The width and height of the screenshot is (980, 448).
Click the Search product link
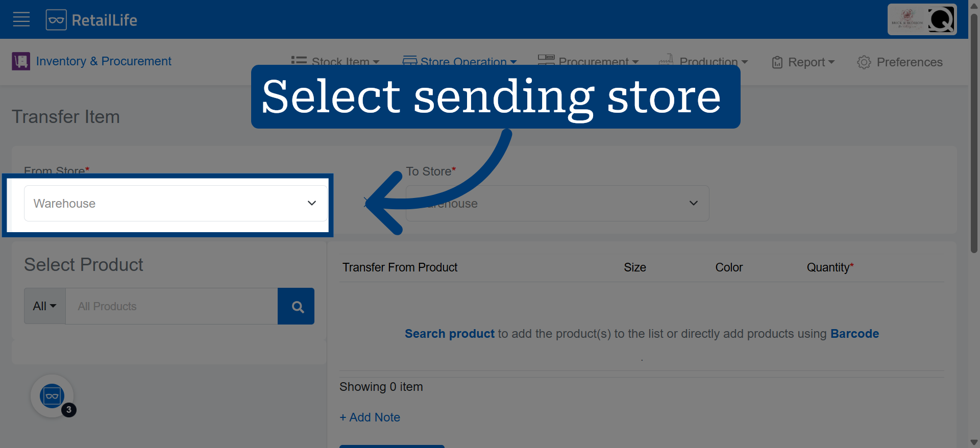tap(450, 334)
